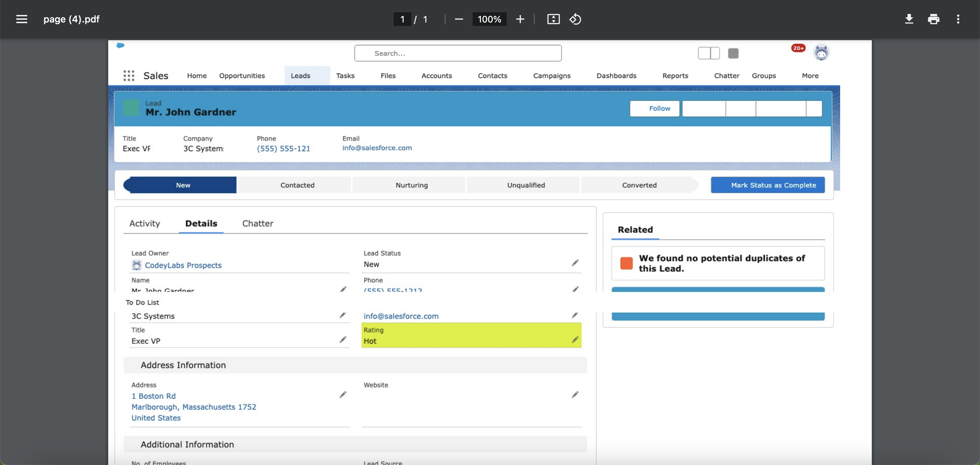
Task: Print the PDF document
Action: (934, 19)
